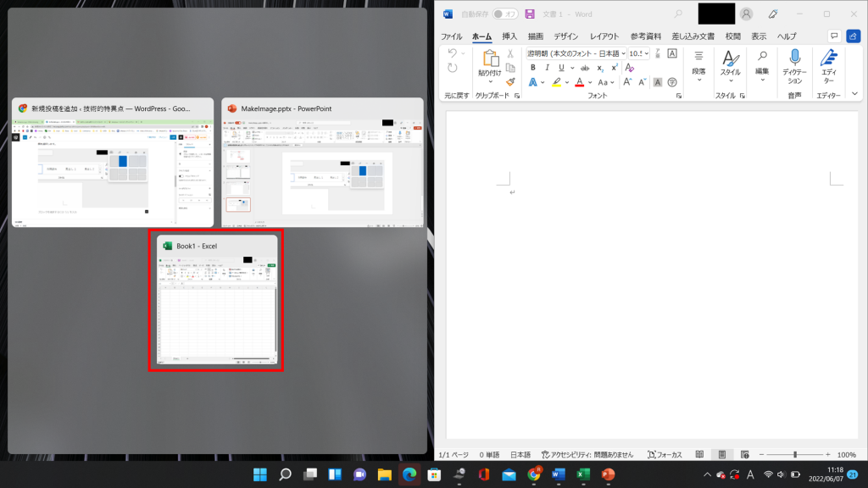This screenshot has width=868, height=488.
Task: Select the Book1 - Excel window thumbnail
Action: [x=216, y=302]
